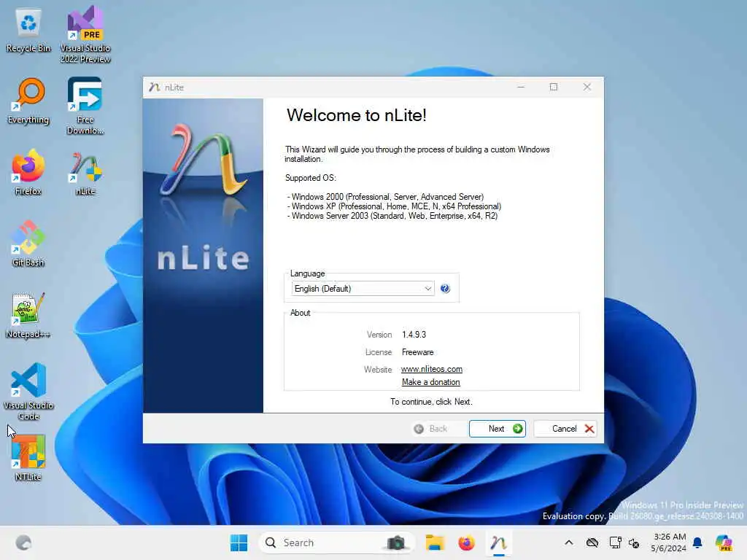This screenshot has height=560, width=747.
Task: Click the language help question mark icon
Action: 445,289
